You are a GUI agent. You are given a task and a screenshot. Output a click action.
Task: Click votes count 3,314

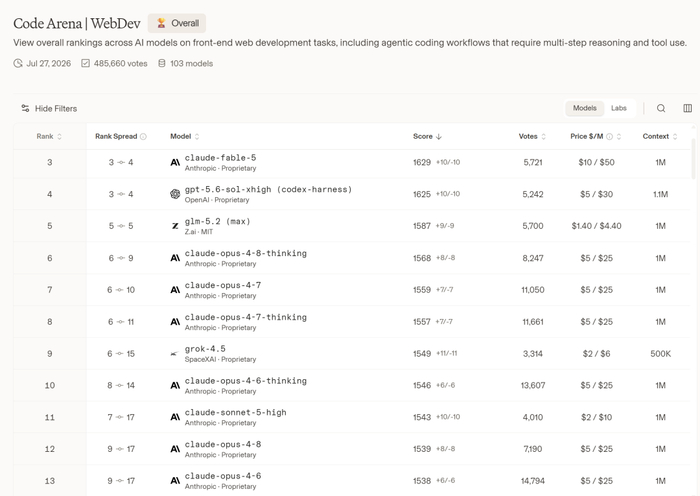(533, 354)
